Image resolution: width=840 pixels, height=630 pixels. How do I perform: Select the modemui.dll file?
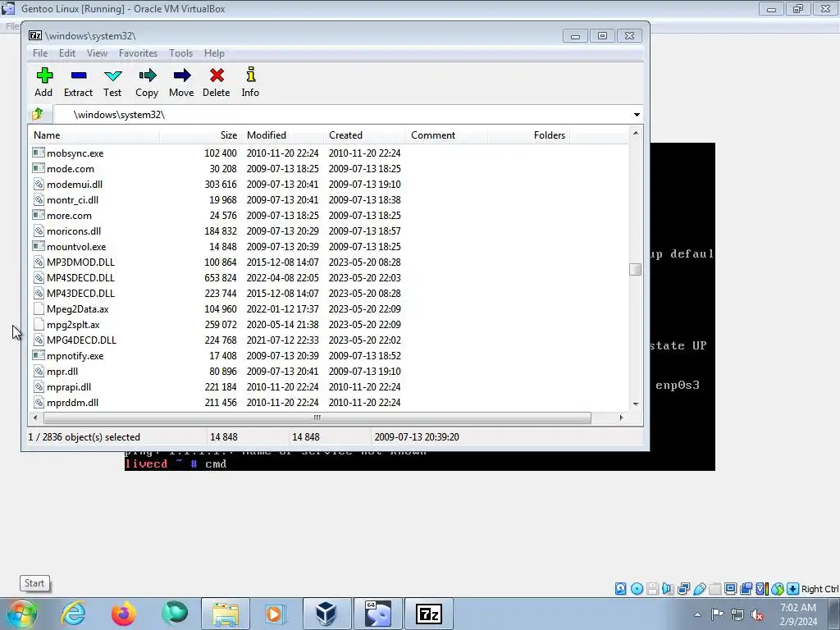click(x=75, y=185)
